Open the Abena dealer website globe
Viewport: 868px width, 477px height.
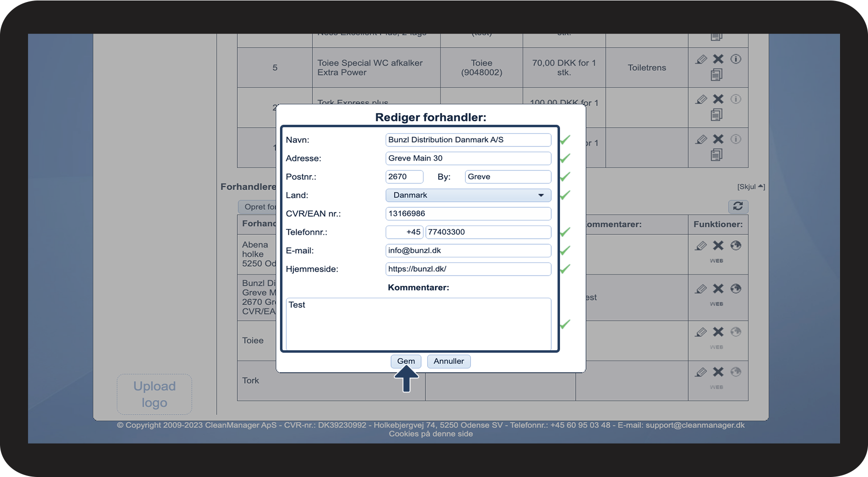735,245
